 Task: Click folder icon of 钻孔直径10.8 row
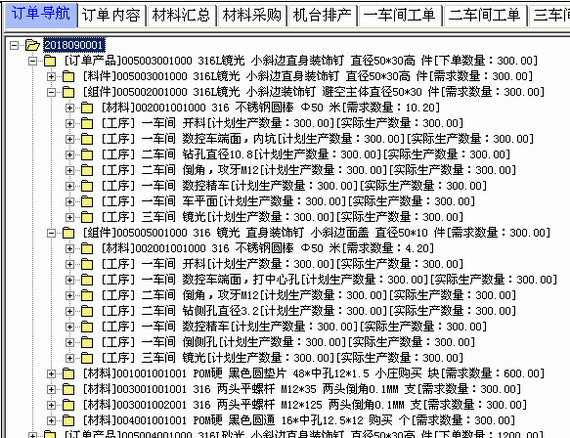[87, 155]
